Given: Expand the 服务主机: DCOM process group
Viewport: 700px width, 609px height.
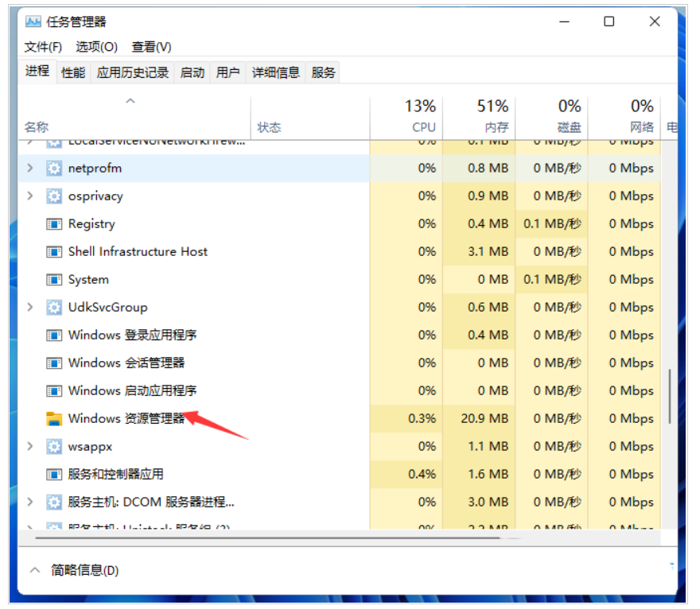Looking at the screenshot, I should click(x=30, y=502).
